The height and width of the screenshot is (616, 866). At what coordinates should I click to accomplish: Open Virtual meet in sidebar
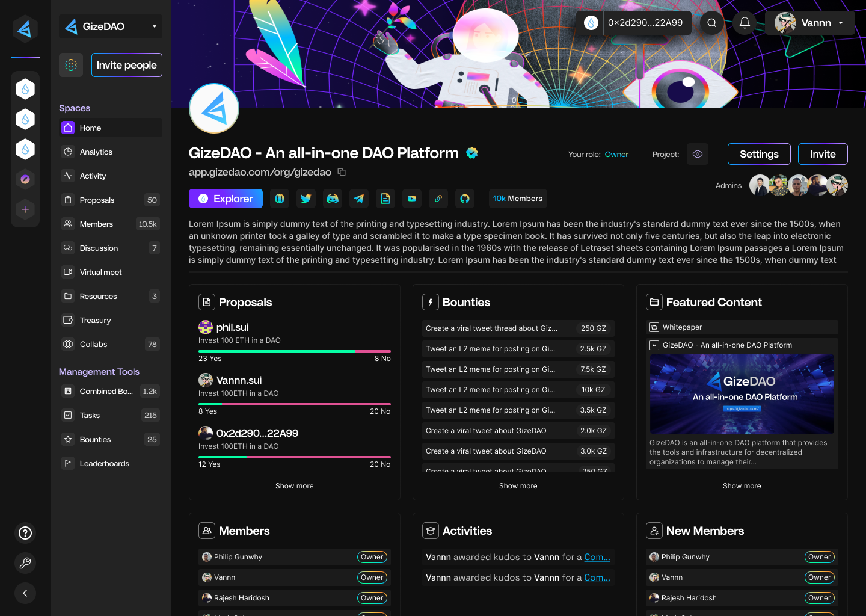[111, 272]
